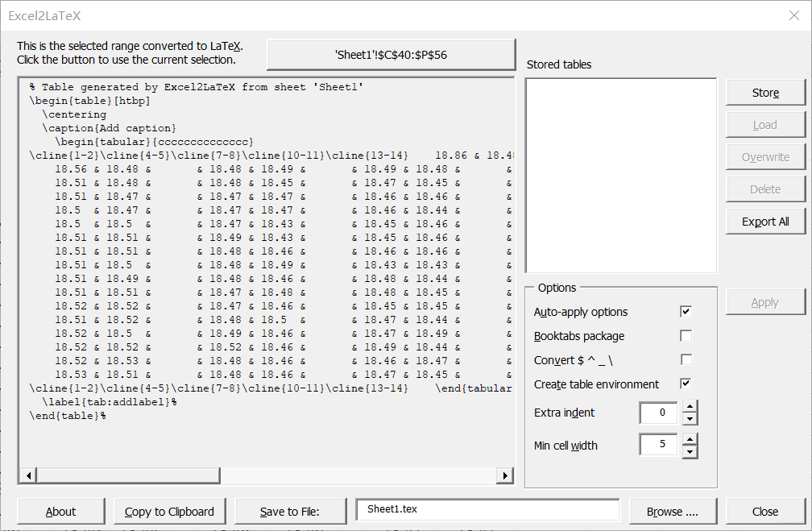Click the \caption{Add caption} line
Viewport: 812px width, 531px height.
[110, 128]
